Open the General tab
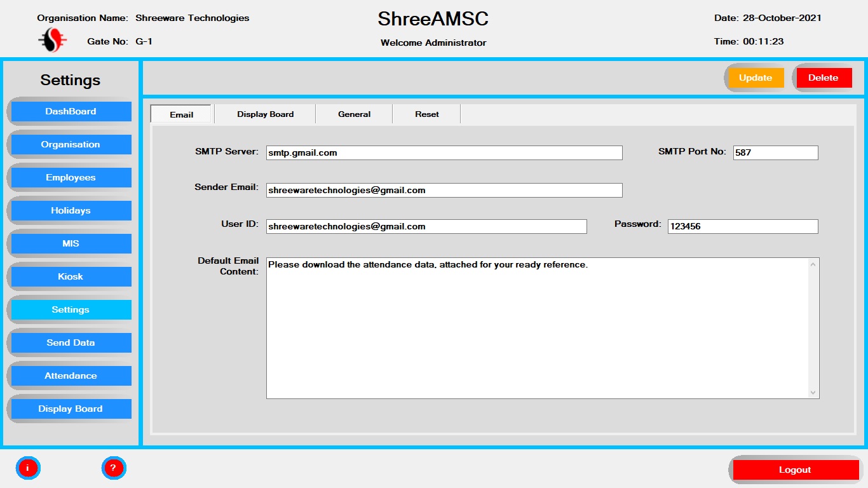This screenshot has width=868, height=488. tap(355, 114)
